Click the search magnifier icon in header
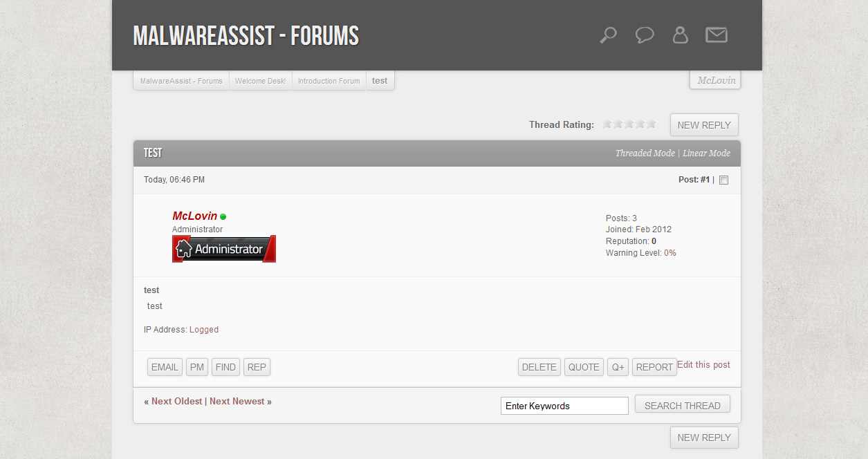 pos(608,35)
